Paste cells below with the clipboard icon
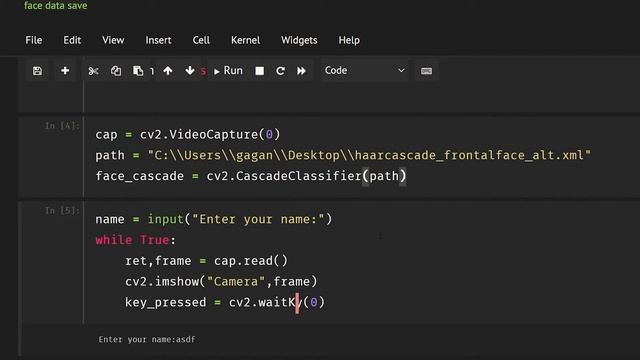The width and height of the screenshot is (640, 360). pos(138,71)
